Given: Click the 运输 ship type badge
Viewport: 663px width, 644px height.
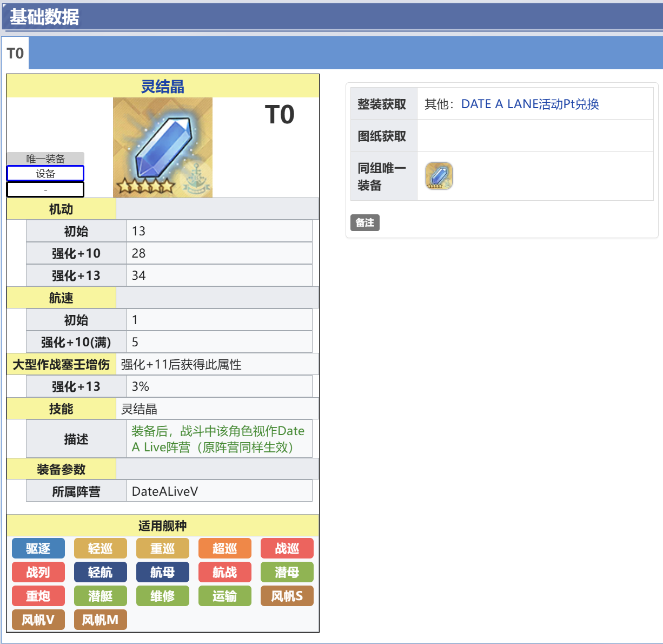Looking at the screenshot, I should 224,595.
